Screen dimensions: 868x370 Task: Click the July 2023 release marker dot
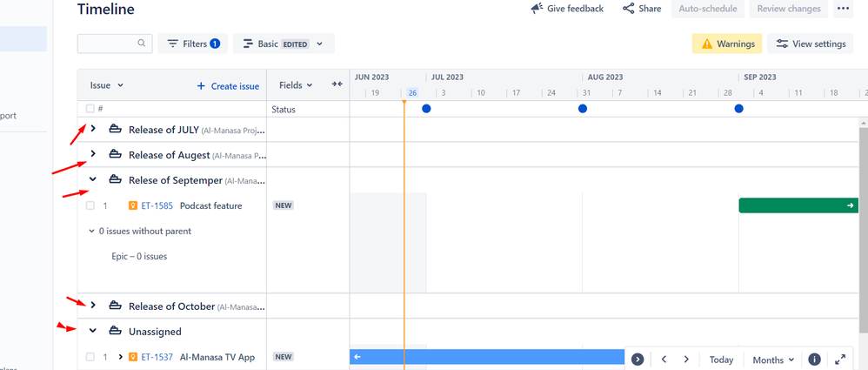point(426,109)
